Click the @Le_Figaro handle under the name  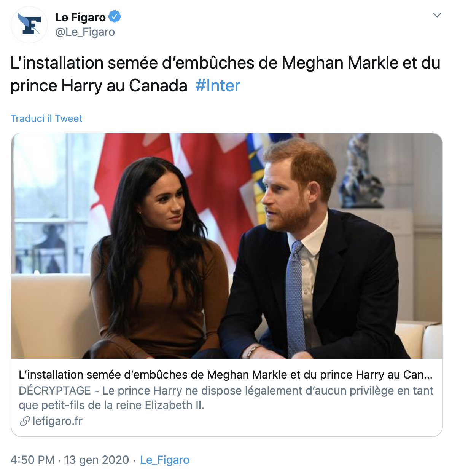85,32
